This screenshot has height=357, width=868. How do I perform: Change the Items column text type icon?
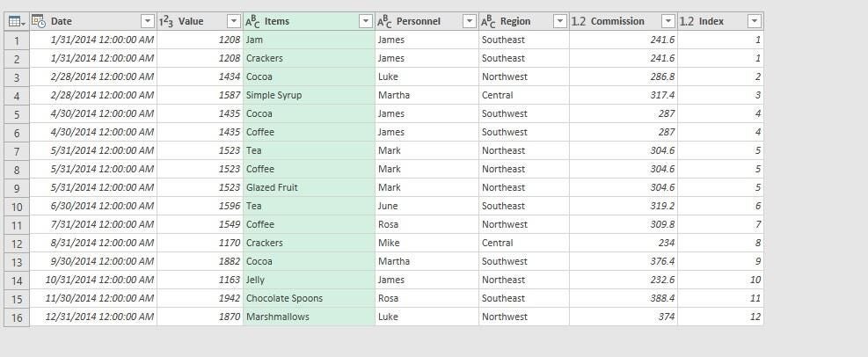252,21
